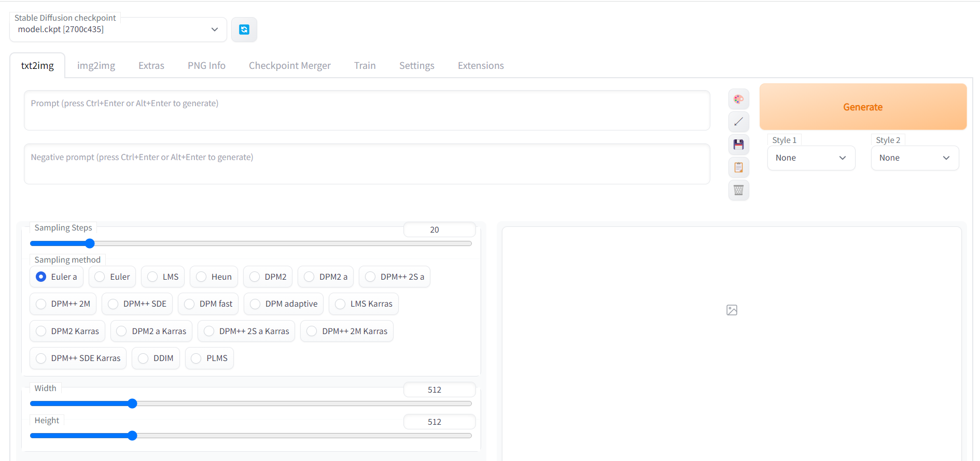The width and height of the screenshot is (980, 461).
Task: Expand the Style 1 dropdown
Action: click(x=811, y=158)
